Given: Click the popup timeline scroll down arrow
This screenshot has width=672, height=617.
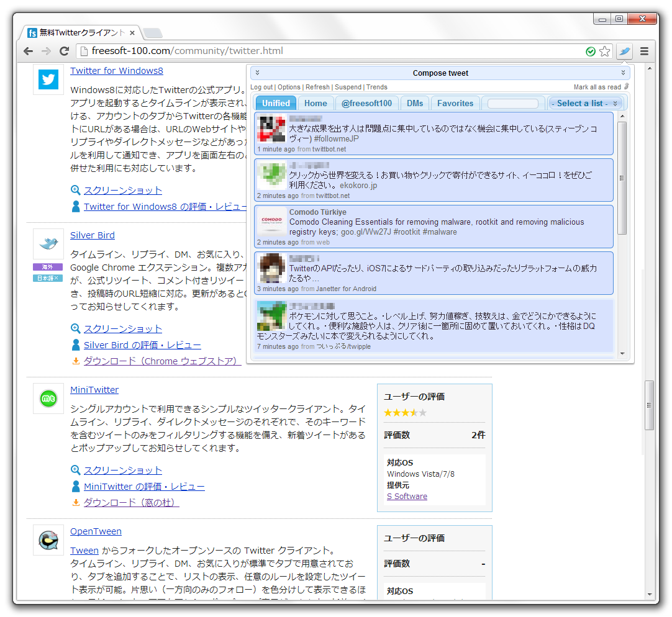Looking at the screenshot, I should click(622, 354).
